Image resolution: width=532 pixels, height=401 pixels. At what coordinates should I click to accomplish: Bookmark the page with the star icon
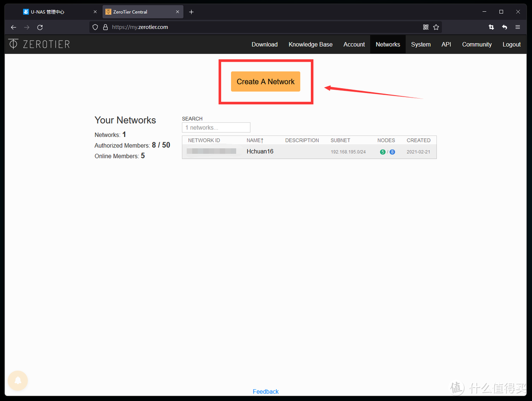(436, 27)
